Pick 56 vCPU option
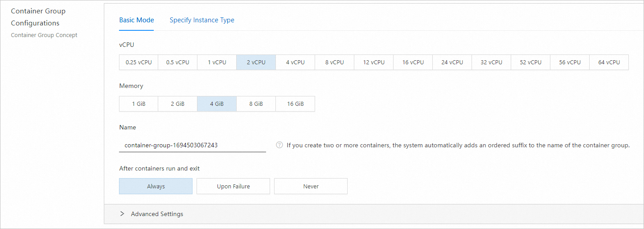The image size is (644, 229). pyautogui.click(x=570, y=62)
